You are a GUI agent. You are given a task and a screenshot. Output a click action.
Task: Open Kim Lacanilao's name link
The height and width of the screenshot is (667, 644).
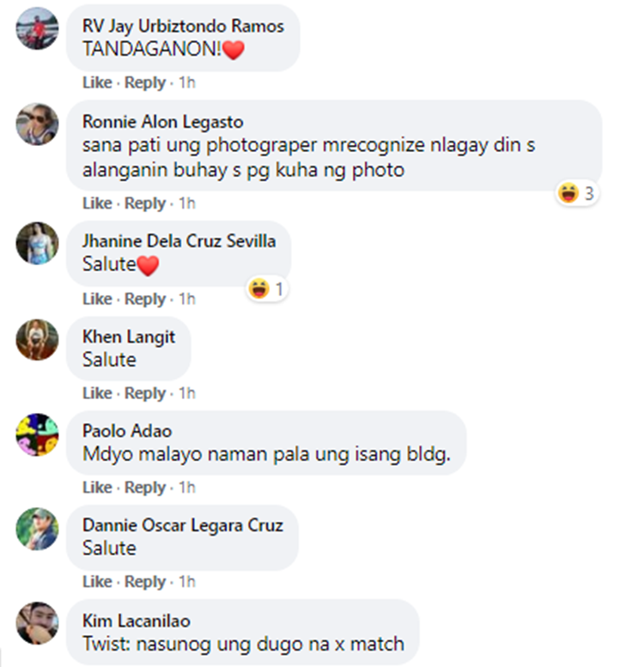tap(137, 621)
